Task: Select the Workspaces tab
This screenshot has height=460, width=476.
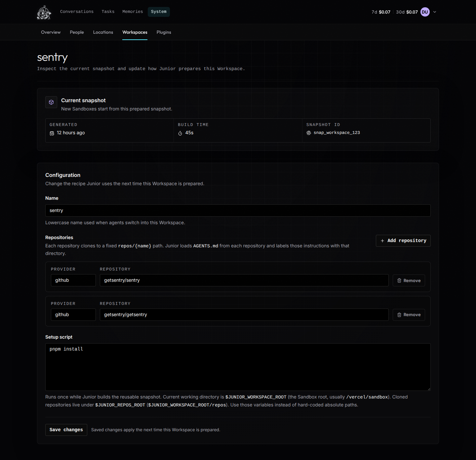Action: 135,32
